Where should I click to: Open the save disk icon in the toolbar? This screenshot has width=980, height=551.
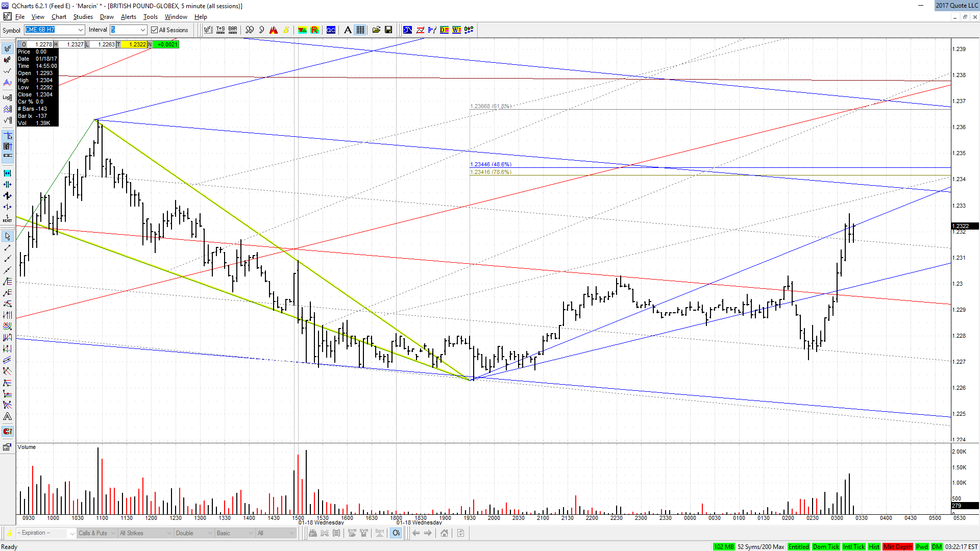[x=388, y=30]
